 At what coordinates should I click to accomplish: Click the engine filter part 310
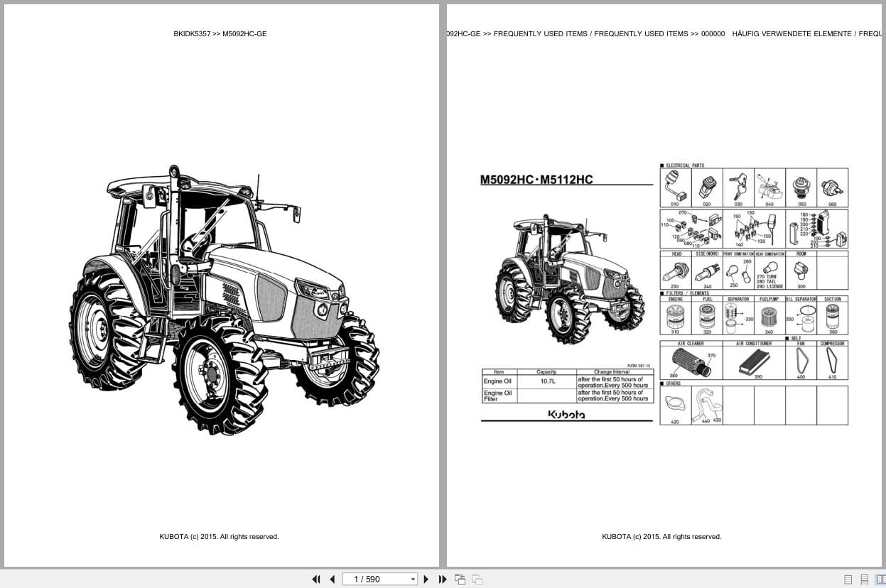[675, 318]
